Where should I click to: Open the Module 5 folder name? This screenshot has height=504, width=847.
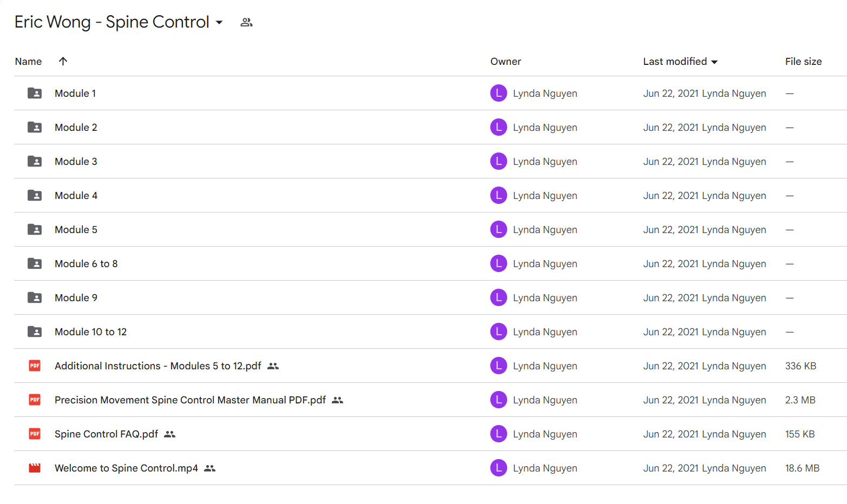click(x=76, y=230)
